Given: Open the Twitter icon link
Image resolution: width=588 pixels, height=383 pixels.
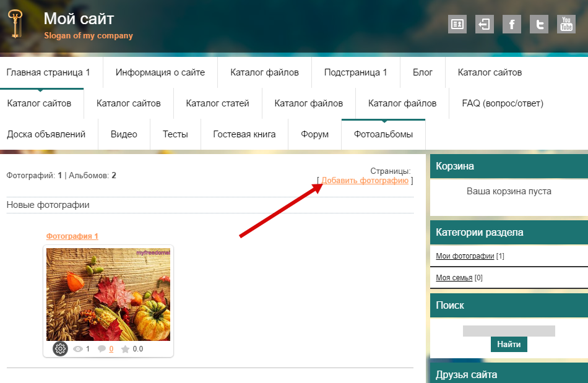Looking at the screenshot, I should (538, 24).
